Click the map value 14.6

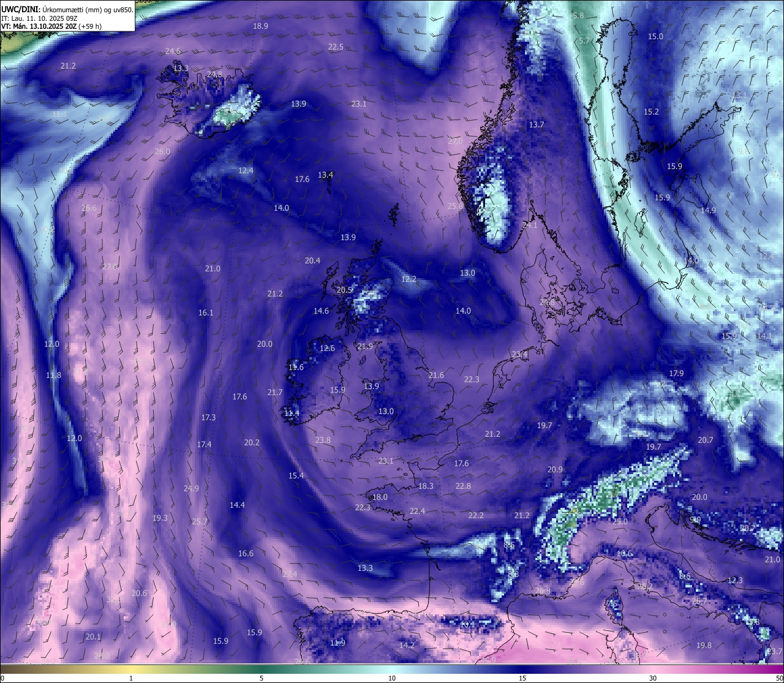coord(321,311)
